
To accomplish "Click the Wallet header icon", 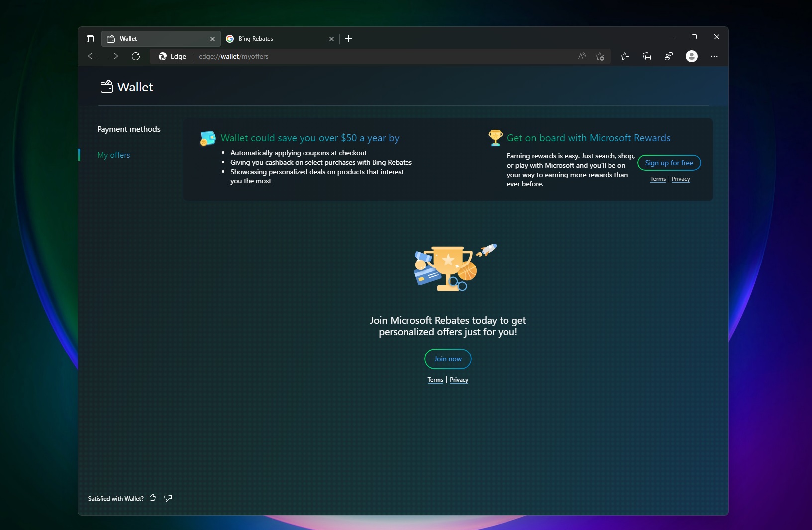I will [107, 87].
